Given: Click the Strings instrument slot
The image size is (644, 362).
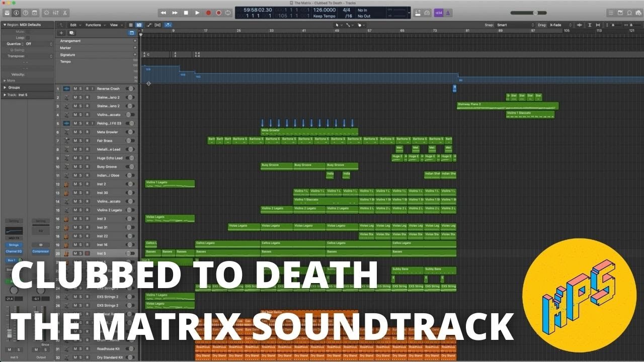Looking at the screenshot, I should [x=14, y=245].
